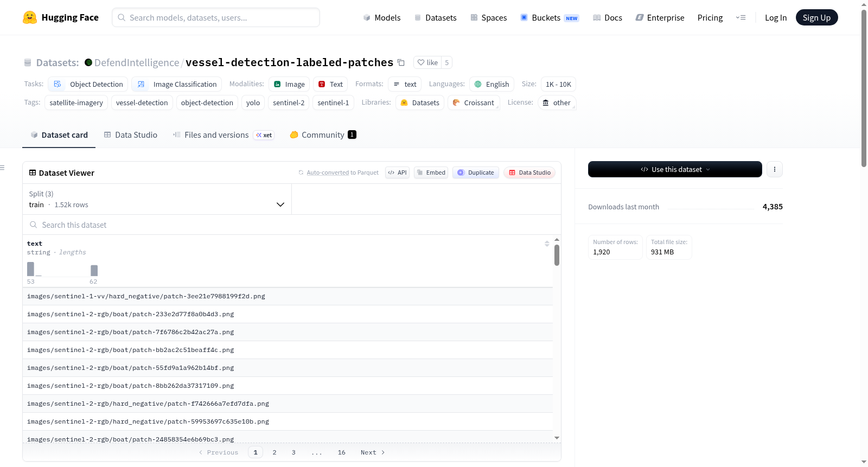Open Spaces in the top navigation
The image size is (868, 467).
pos(488,18)
